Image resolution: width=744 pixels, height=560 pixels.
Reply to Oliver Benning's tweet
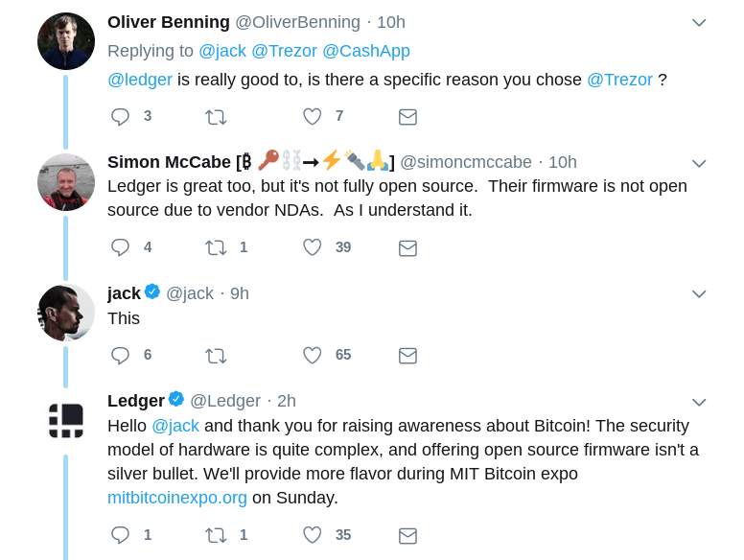click(x=120, y=117)
